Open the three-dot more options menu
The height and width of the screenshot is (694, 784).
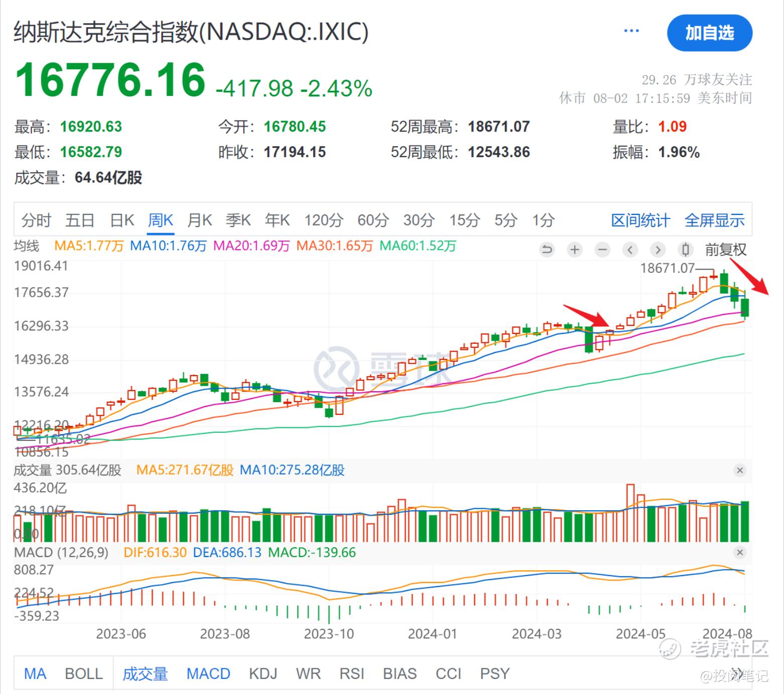tap(631, 31)
